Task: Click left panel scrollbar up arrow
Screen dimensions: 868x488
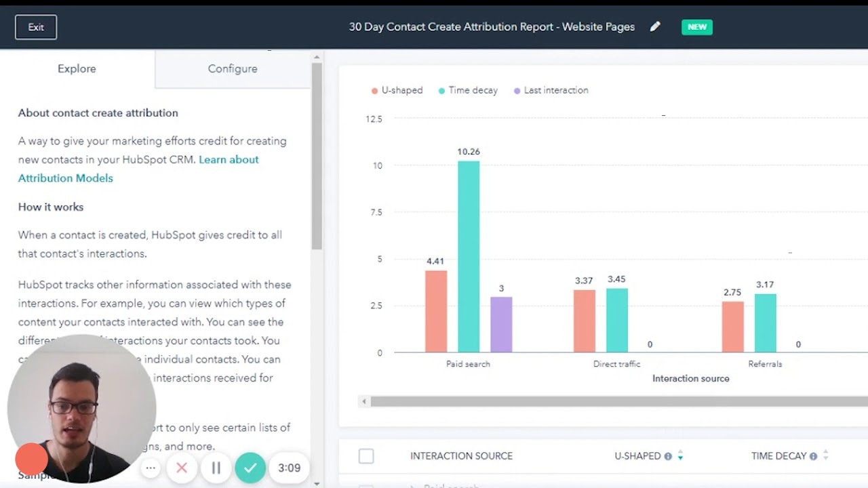Action: coord(316,58)
